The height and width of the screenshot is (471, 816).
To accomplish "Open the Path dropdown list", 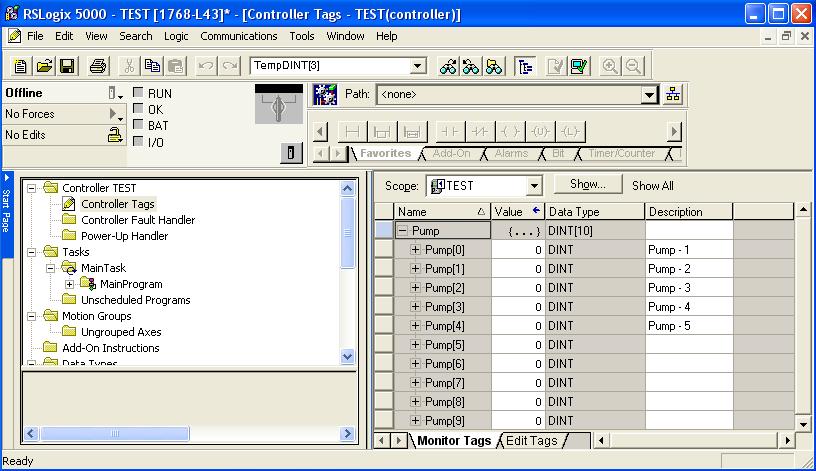I will [x=649, y=95].
